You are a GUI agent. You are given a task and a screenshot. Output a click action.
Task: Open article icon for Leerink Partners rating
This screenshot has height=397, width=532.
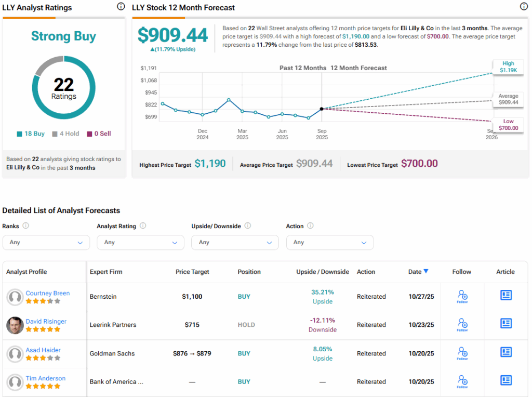click(506, 323)
